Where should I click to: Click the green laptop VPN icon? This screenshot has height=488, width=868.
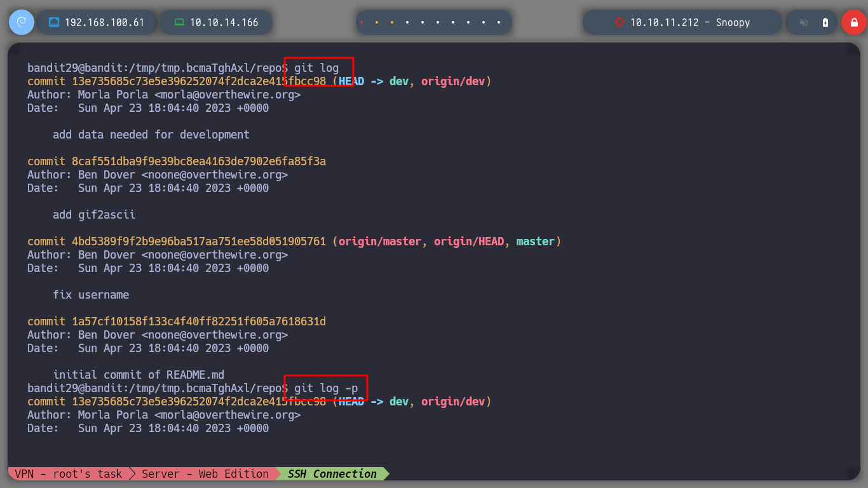(x=179, y=22)
